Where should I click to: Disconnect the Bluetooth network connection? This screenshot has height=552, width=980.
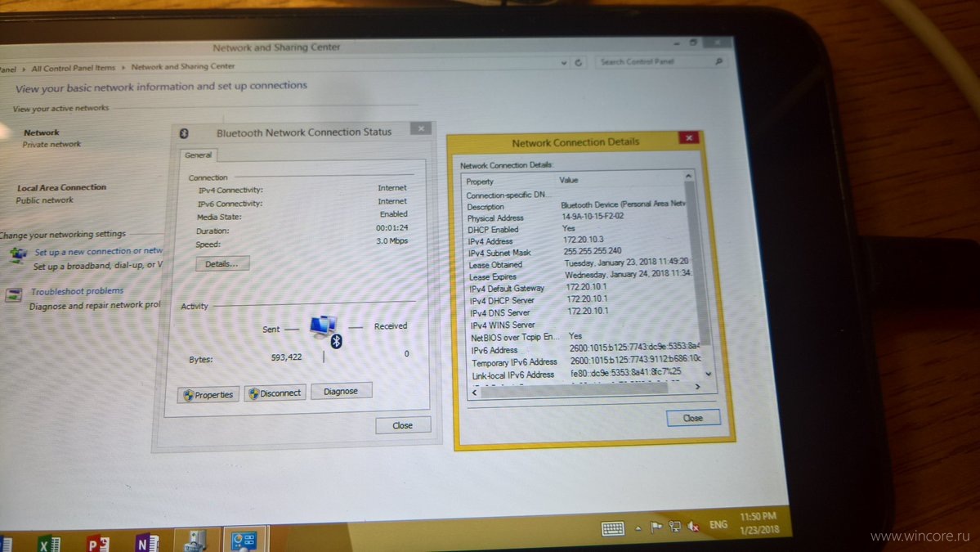pos(275,393)
